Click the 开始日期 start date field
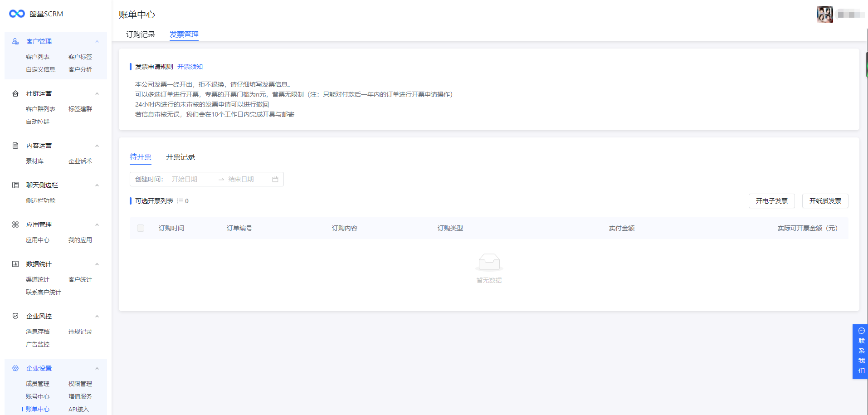This screenshot has height=415, width=868. [x=190, y=179]
